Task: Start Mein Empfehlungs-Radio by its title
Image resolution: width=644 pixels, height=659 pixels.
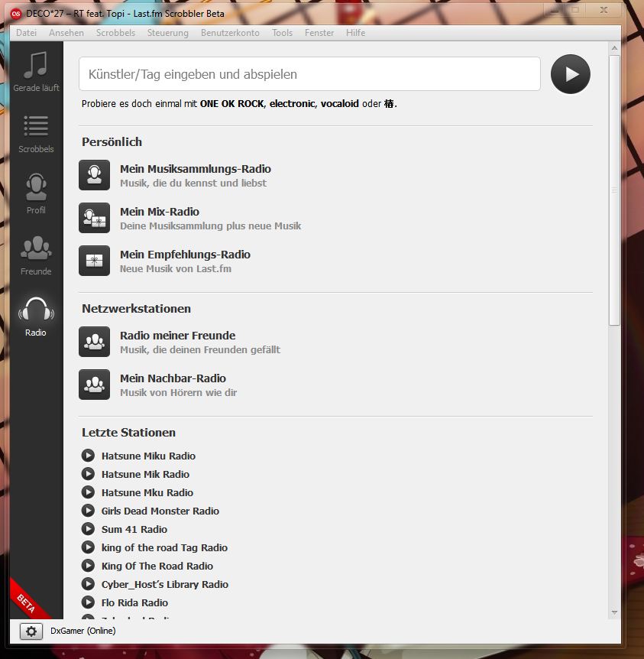Action: coord(186,255)
